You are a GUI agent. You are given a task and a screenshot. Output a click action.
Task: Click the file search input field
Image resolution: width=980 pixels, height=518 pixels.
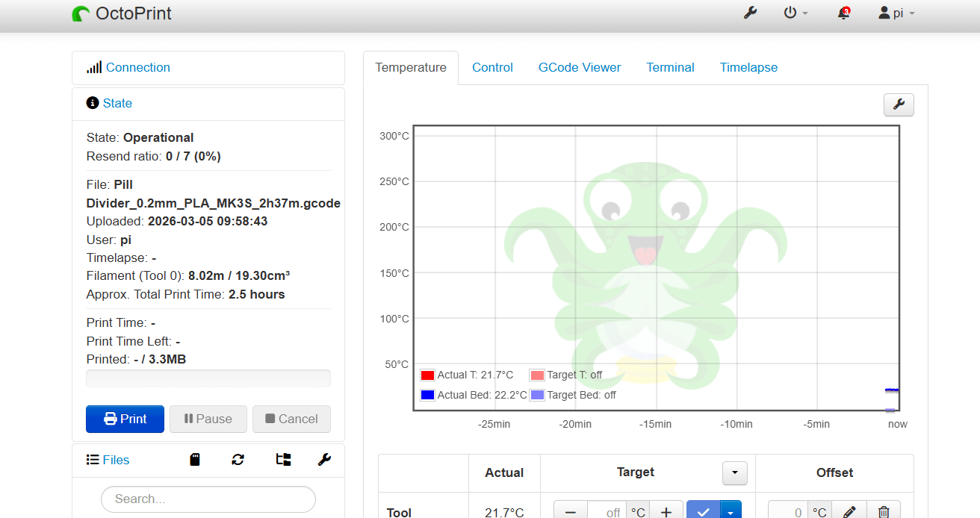tap(208, 499)
